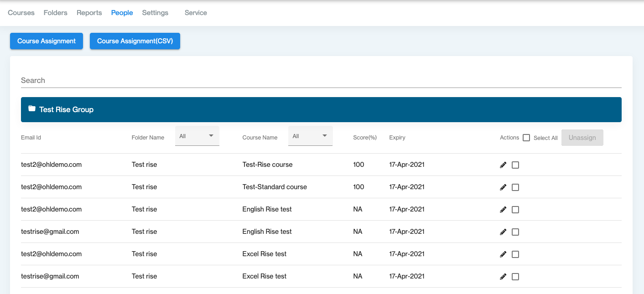Viewport: 644px width, 294px height.
Task: Open the Settings tab
Action: pos(155,13)
